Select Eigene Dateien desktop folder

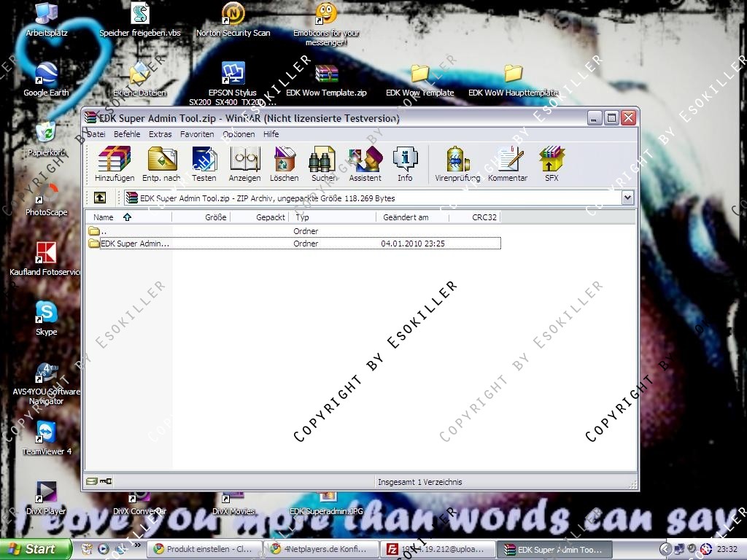pyautogui.click(x=139, y=80)
